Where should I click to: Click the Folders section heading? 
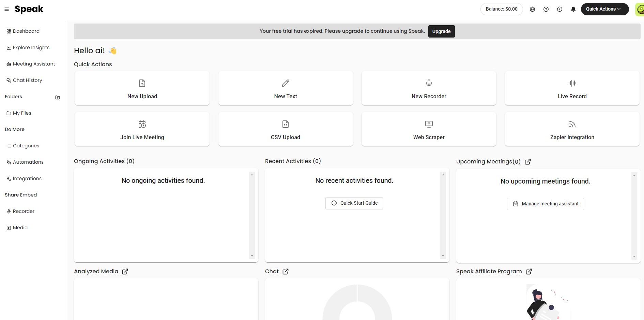[13, 97]
